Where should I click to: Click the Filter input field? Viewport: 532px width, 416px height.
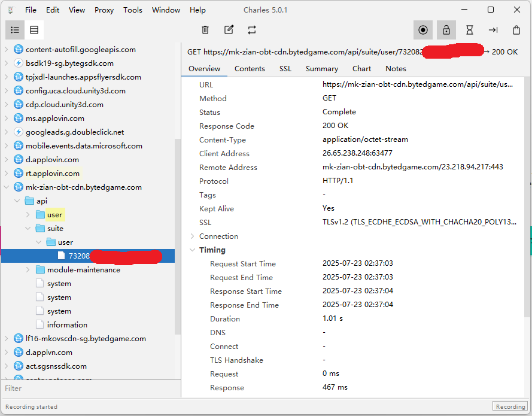point(90,388)
